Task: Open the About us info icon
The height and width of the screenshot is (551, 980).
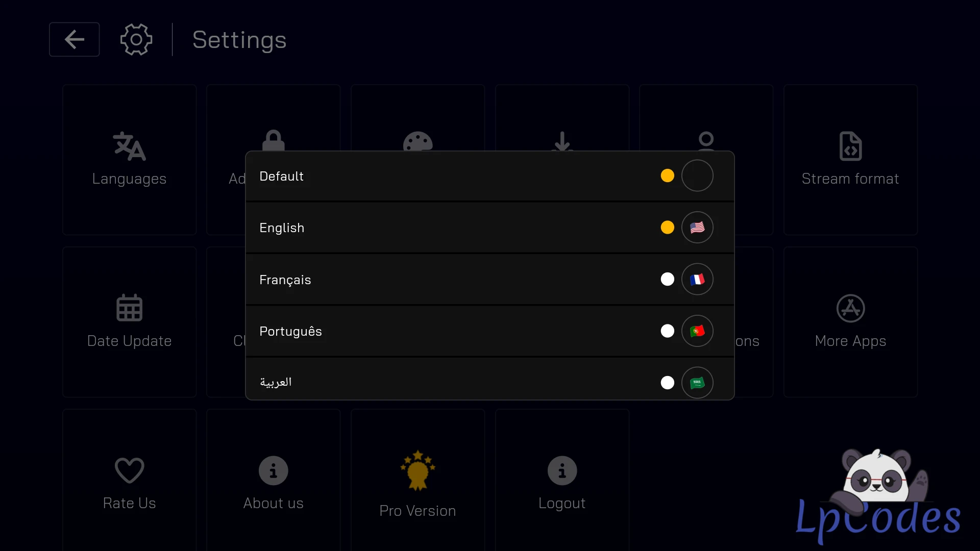Action: pos(274,470)
